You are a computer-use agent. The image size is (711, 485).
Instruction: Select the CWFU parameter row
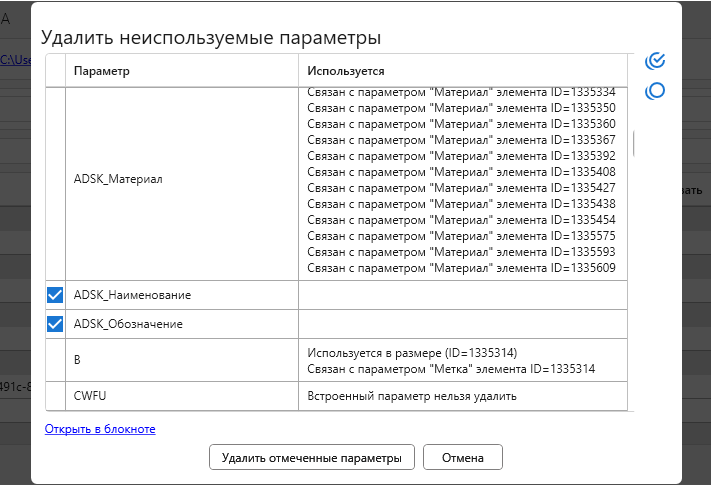tap(90, 396)
